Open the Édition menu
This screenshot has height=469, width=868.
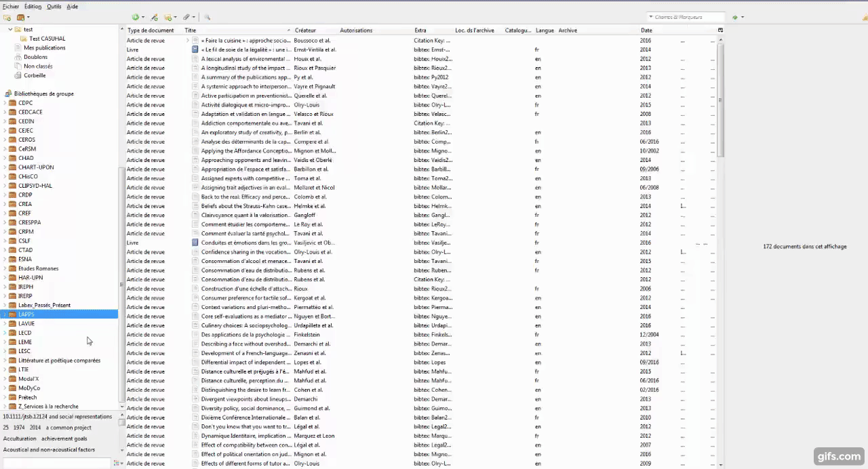coord(33,6)
